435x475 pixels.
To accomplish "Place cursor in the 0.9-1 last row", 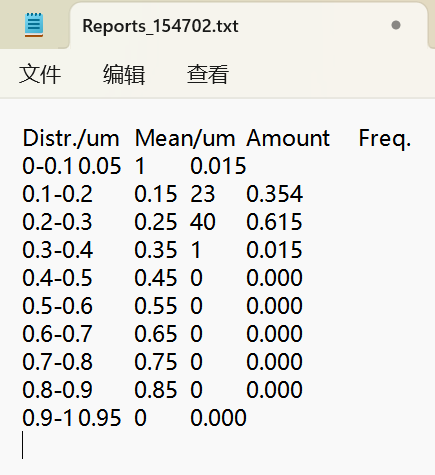I will tap(134, 418).
